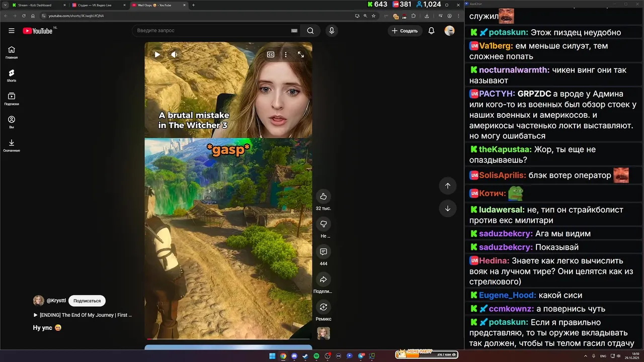Screen dimensions: 644x362
Task: Click username Eugene_Hood in AxelChat
Action: click(x=507, y=295)
